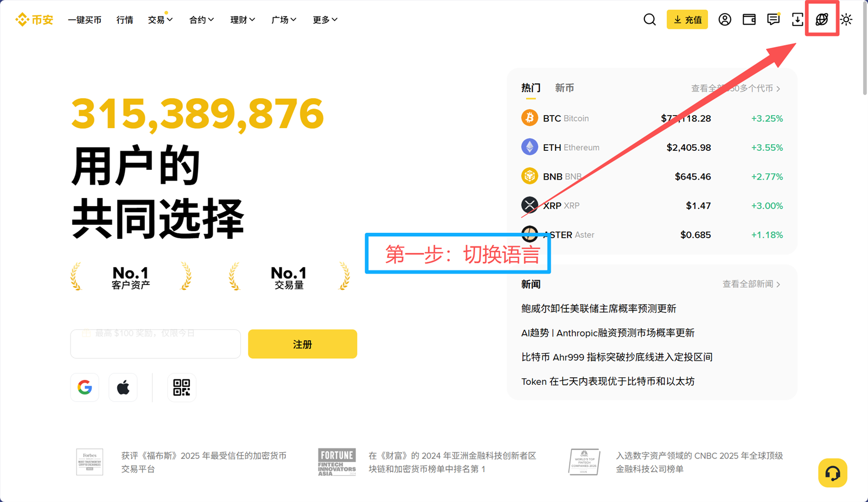
Task: Open the search magnifier icon
Action: click(649, 20)
